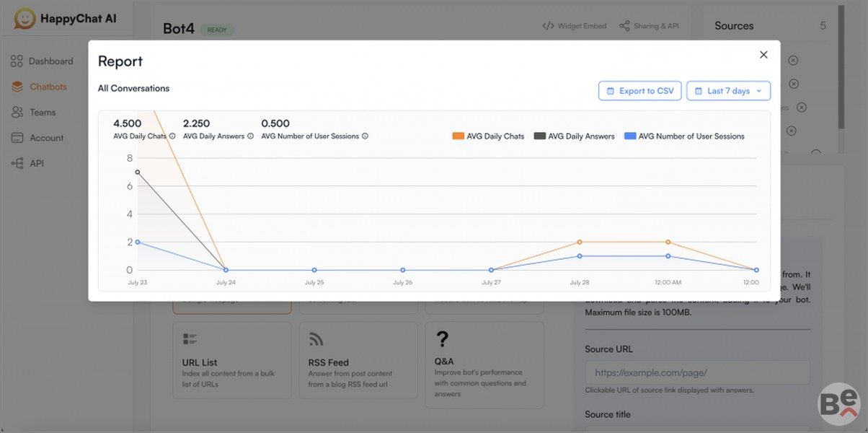Screen dimensions: 868x433
Task: Open Dashboard from the sidebar
Action: click(50, 61)
